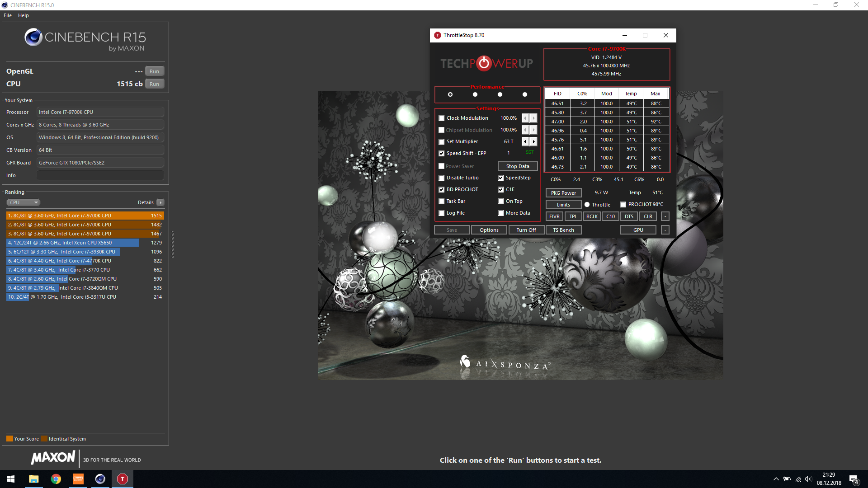Enable the Task Bar checkbox
Viewport: 868px width, 488px height.
442,202
